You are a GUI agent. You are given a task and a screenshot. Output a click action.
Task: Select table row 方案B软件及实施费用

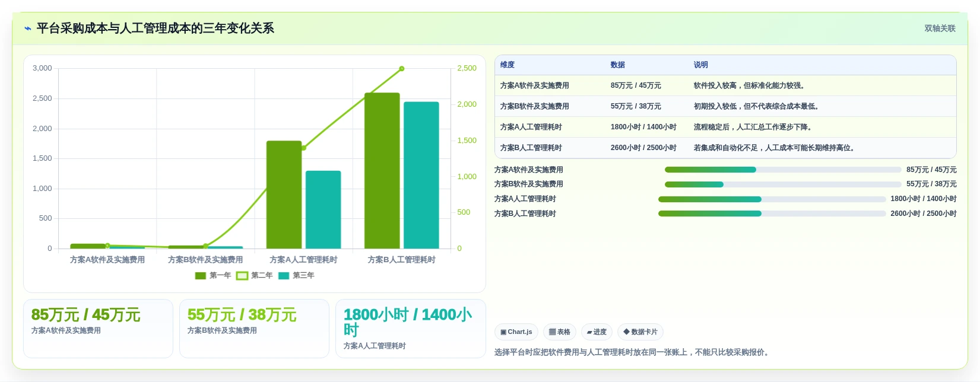click(x=725, y=106)
